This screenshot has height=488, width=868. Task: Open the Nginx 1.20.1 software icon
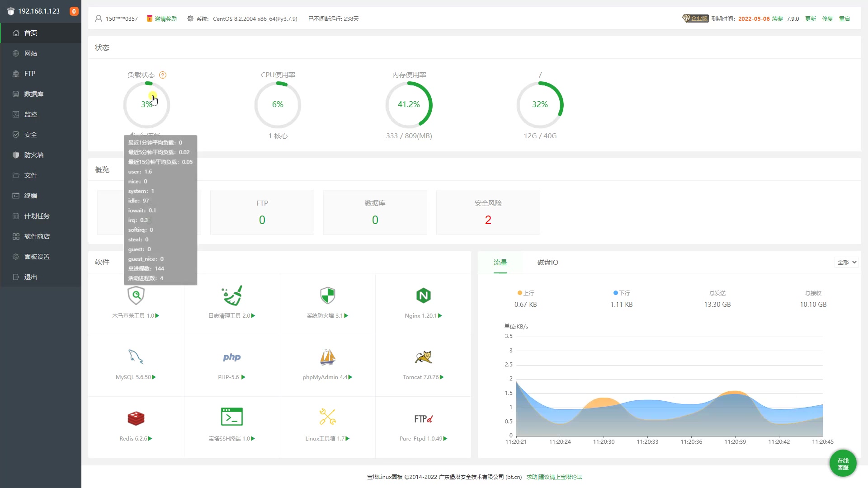coord(423,296)
